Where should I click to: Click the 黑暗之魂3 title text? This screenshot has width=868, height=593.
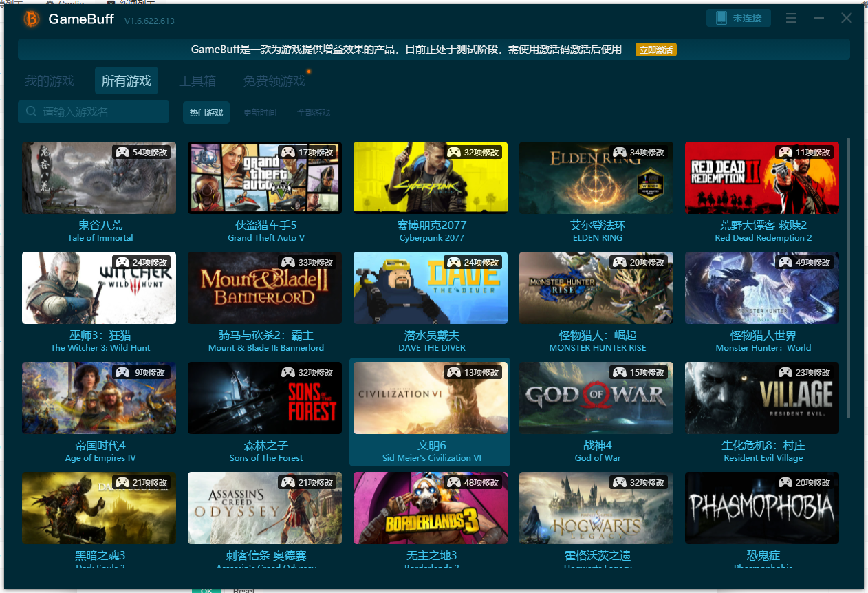click(100, 556)
